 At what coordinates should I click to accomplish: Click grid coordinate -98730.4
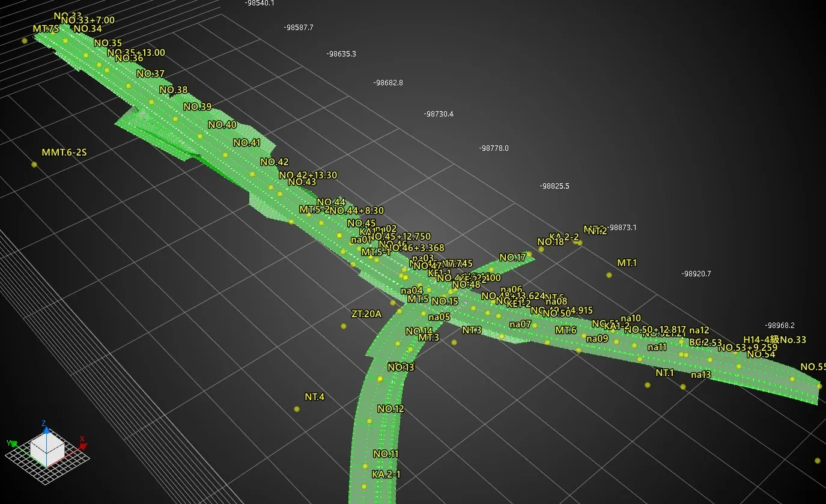coord(439,114)
